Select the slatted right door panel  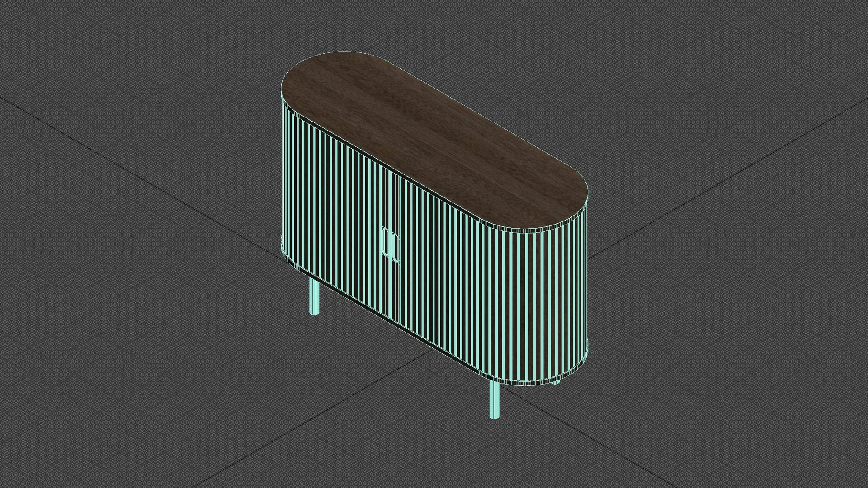click(x=488, y=280)
